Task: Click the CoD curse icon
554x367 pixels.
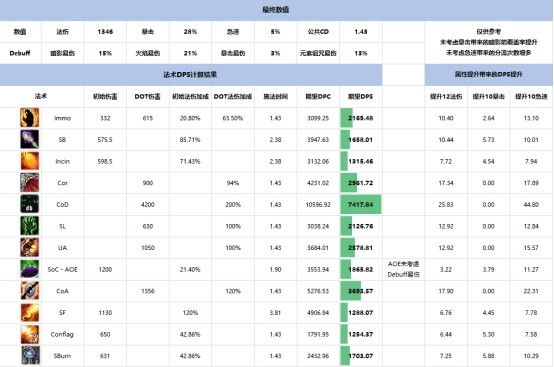Action: (x=30, y=204)
